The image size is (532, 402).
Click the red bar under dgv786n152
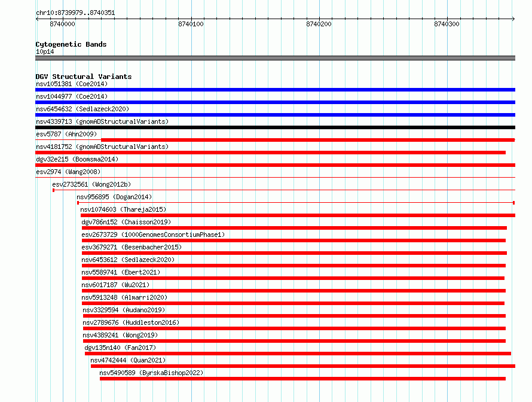294,228
